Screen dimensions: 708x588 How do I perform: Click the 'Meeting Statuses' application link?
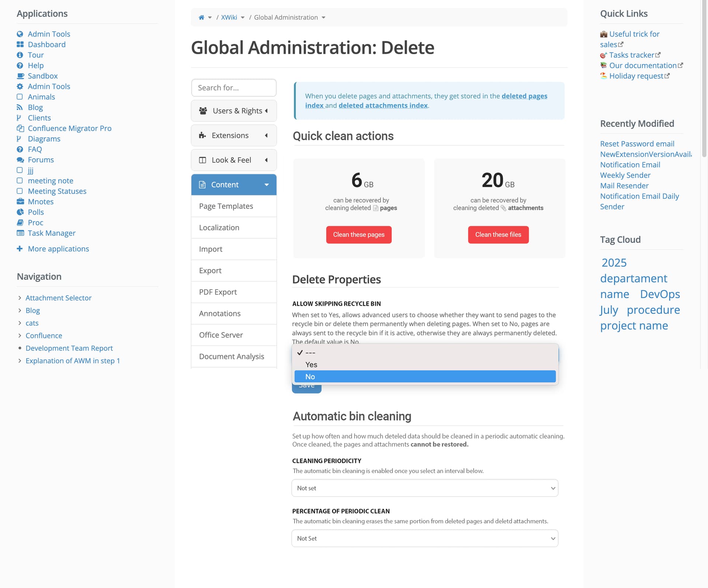pos(57,191)
